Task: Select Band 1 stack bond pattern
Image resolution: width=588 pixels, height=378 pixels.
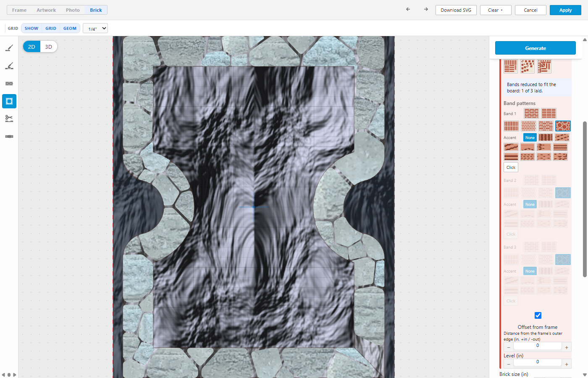Action: coord(549,113)
